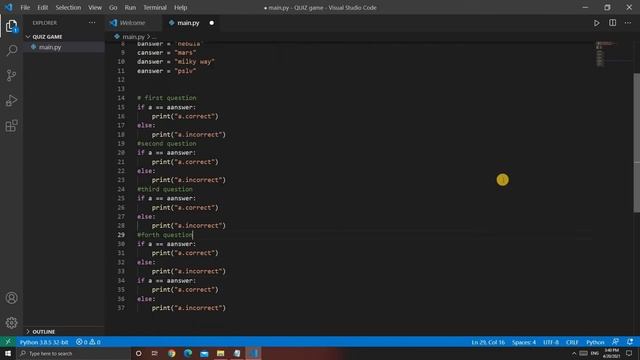Open the Selection menu
This screenshot has height=360, width=640.
point(68,7)
